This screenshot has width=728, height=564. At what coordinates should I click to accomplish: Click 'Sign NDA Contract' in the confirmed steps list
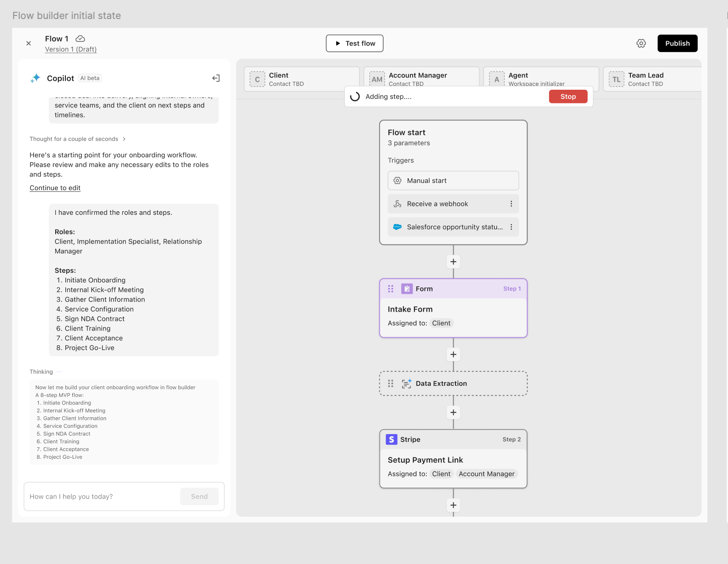tap(95, 319)
